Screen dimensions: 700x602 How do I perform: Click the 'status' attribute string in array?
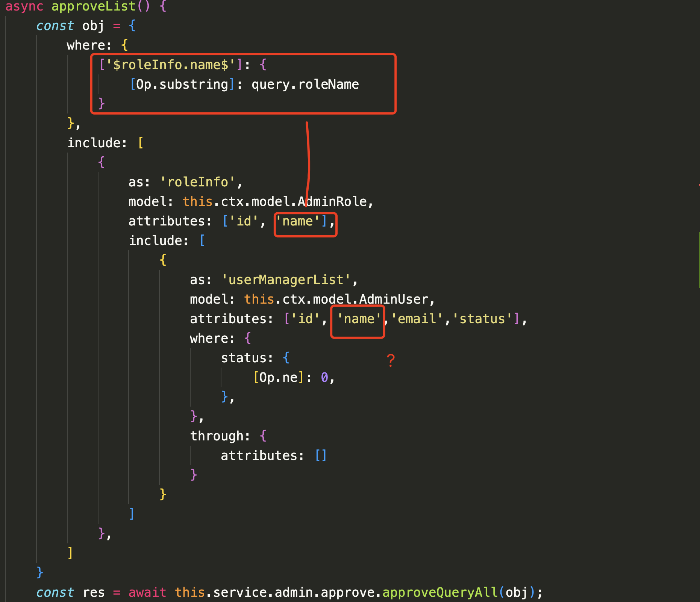click(482, 319)
